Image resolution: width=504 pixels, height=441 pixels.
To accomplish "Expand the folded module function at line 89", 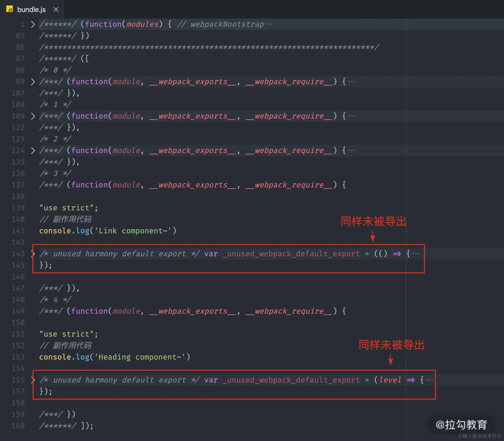I will [33, 81].
